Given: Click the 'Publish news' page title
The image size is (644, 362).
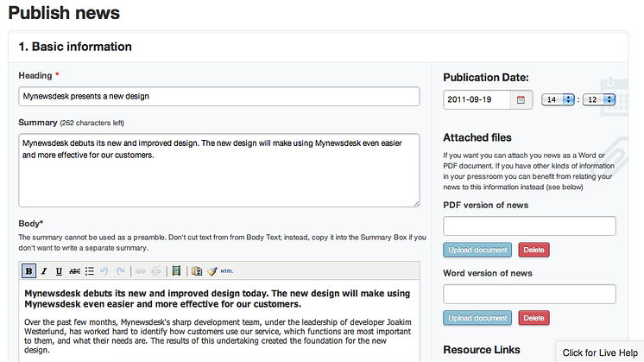Looking at the screenshot, I should click(x=64, y=13).
